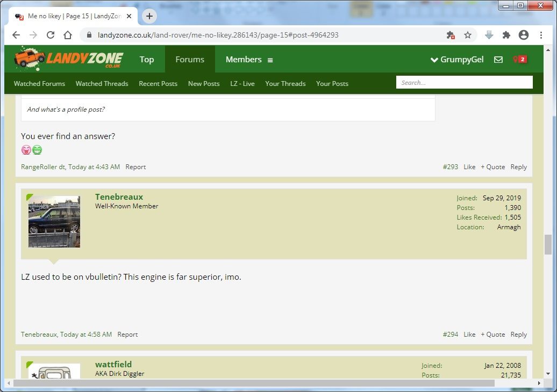Open the inbox envelope icon
Image resolution: width=557 pixels, height=392 pixels.
498,60
